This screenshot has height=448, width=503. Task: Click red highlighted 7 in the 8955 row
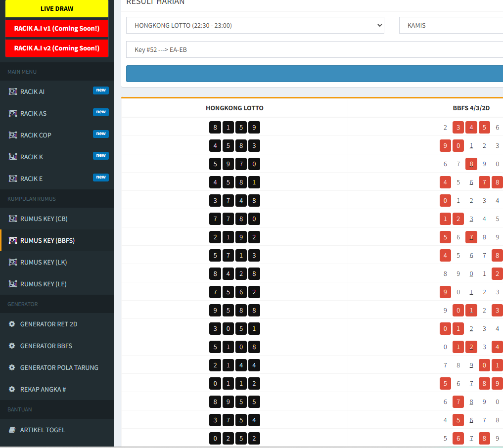tap(458, 402)
